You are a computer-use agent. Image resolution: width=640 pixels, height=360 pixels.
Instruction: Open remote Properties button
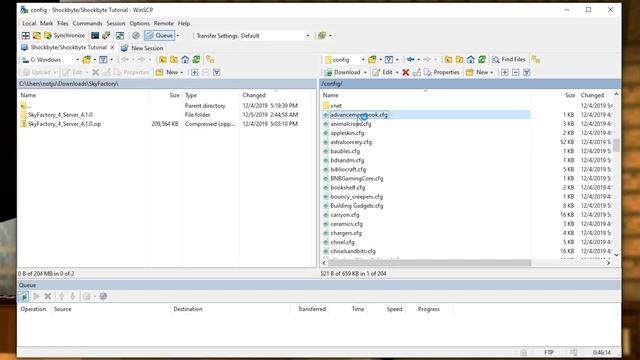pyautogui.click(x=442, y=72)
